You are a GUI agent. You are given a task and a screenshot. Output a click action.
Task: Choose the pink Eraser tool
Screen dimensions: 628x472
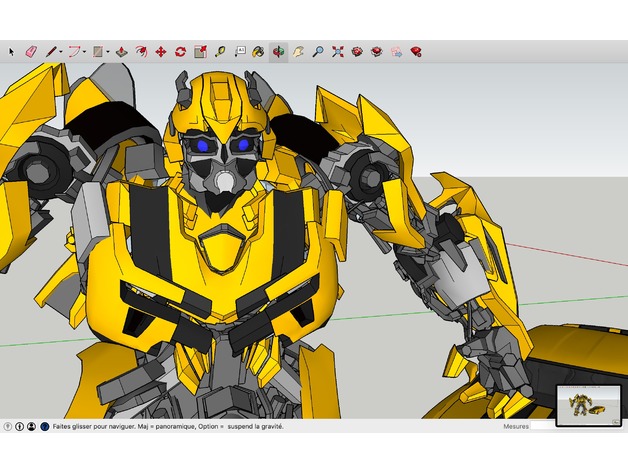pyautogui.click(x=31, y=52)
